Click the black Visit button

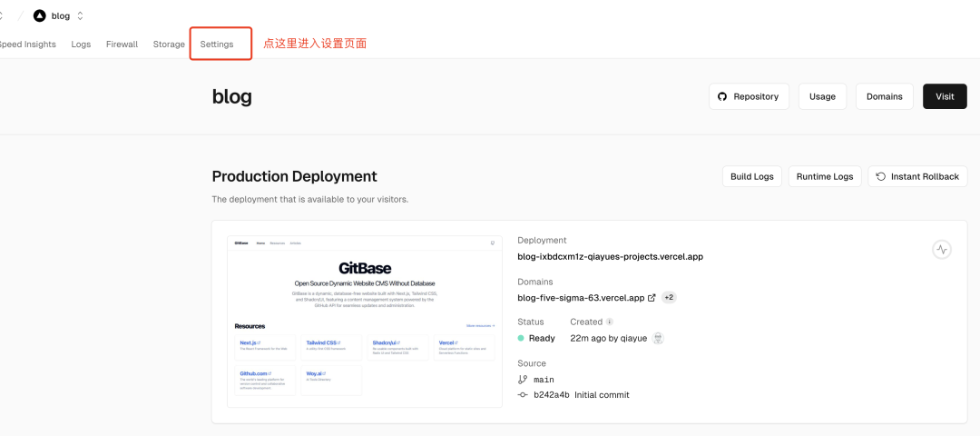click(945, 96)
